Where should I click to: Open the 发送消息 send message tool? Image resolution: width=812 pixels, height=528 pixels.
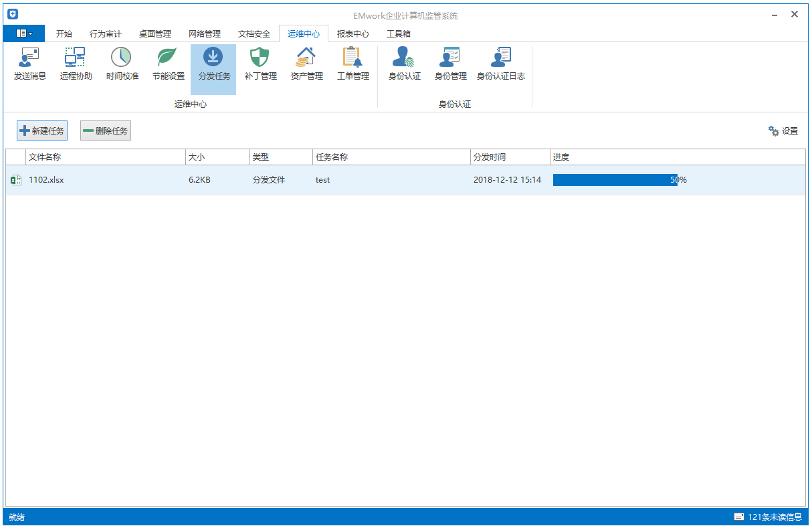coord(30,64)
